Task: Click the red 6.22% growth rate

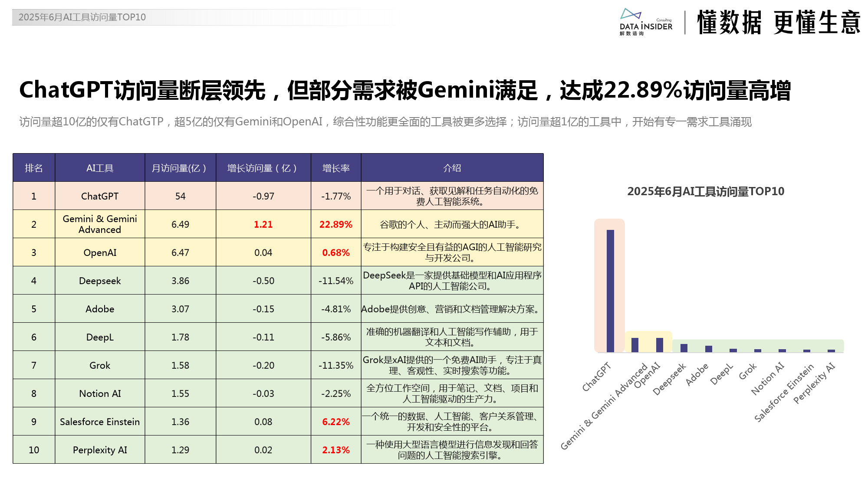Action: [x=336, y=422]
